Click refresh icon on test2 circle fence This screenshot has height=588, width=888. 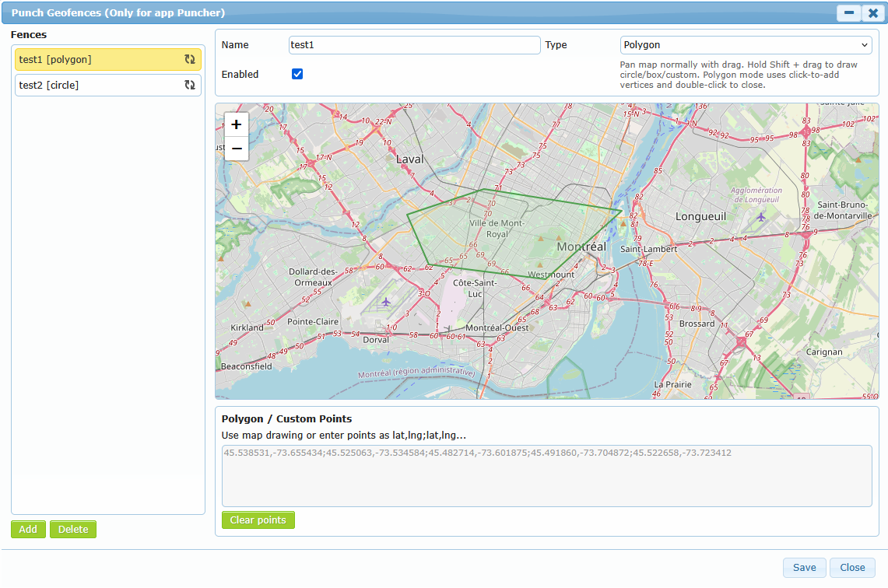coord(189,85)
